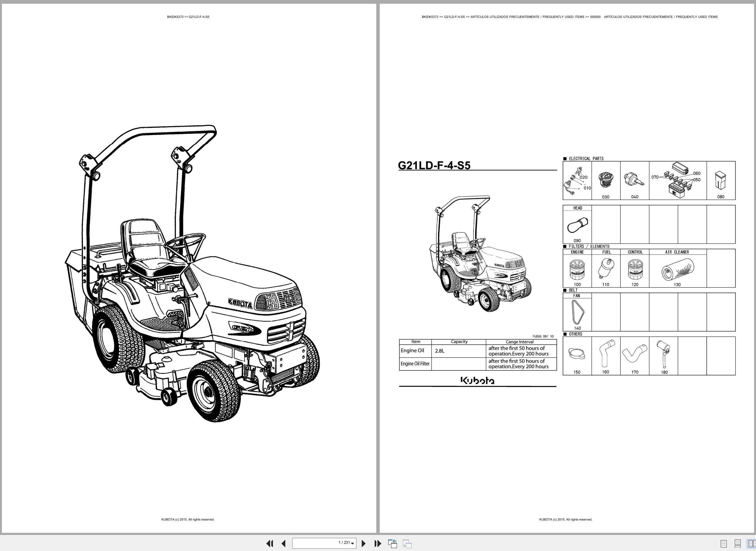Click fan belt part 140
Viewport: 756px width, 551px height.
pyautogui.click(x=577, y=313)
